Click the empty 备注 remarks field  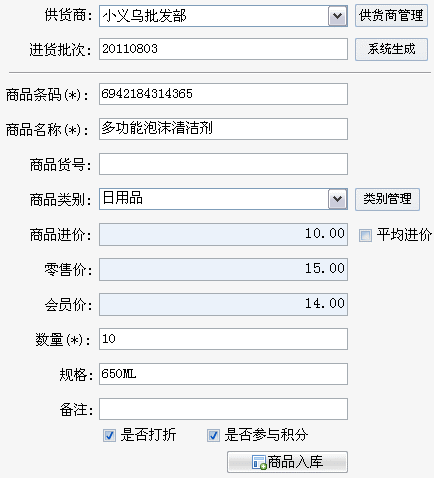(223, 409)
